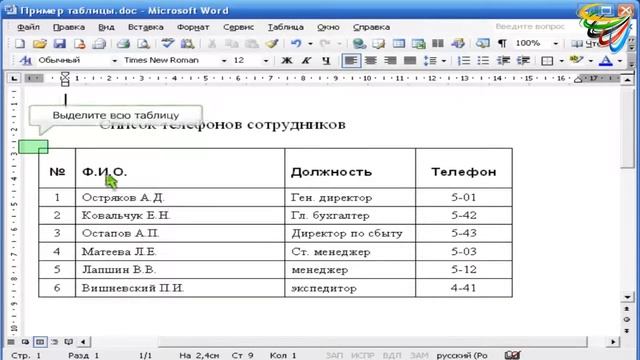Click the scroll down arrow on vertical scrollbar
Screen dimensions: 640x360
pos(627,297)
